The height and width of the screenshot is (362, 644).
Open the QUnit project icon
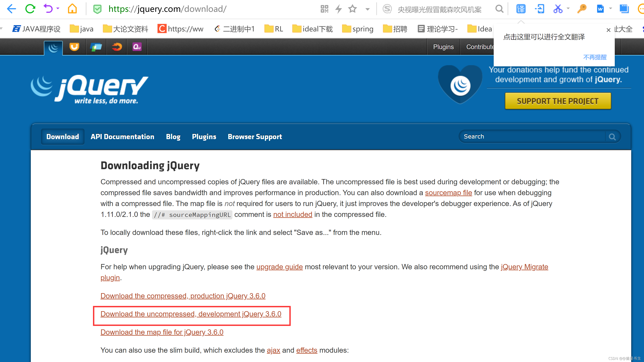(x=137, y=47)
